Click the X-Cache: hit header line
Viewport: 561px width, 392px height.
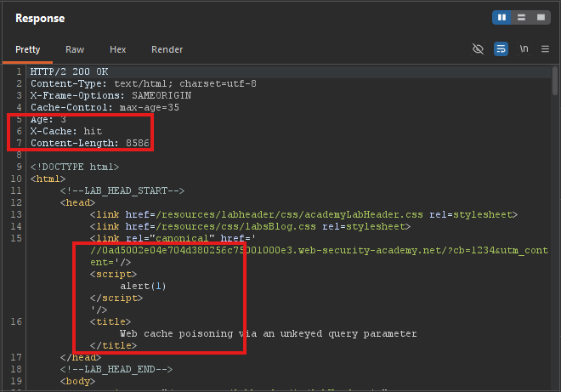pyautogui.click(x=66, y=132)
